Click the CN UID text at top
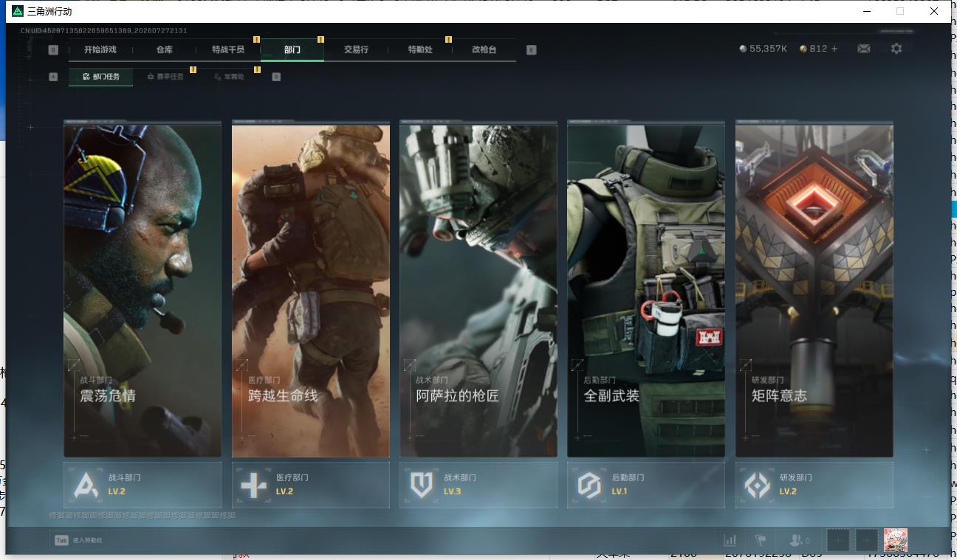957x560 pixels. (103, 31)
